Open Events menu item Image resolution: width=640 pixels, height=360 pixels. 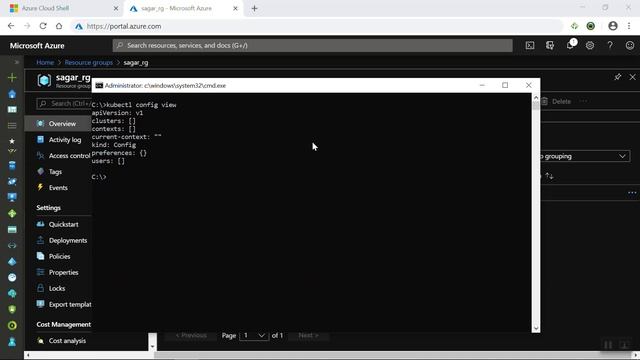[58, 187]
